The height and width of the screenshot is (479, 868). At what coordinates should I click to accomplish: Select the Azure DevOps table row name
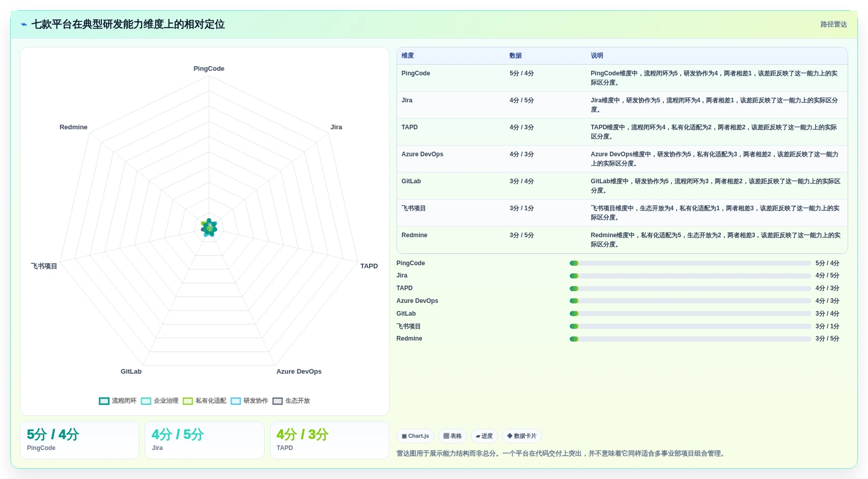click(x=422, y=154)
